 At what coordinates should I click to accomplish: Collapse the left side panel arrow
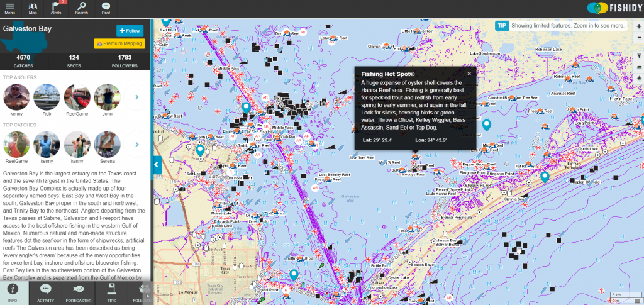(x=157, y=165)
